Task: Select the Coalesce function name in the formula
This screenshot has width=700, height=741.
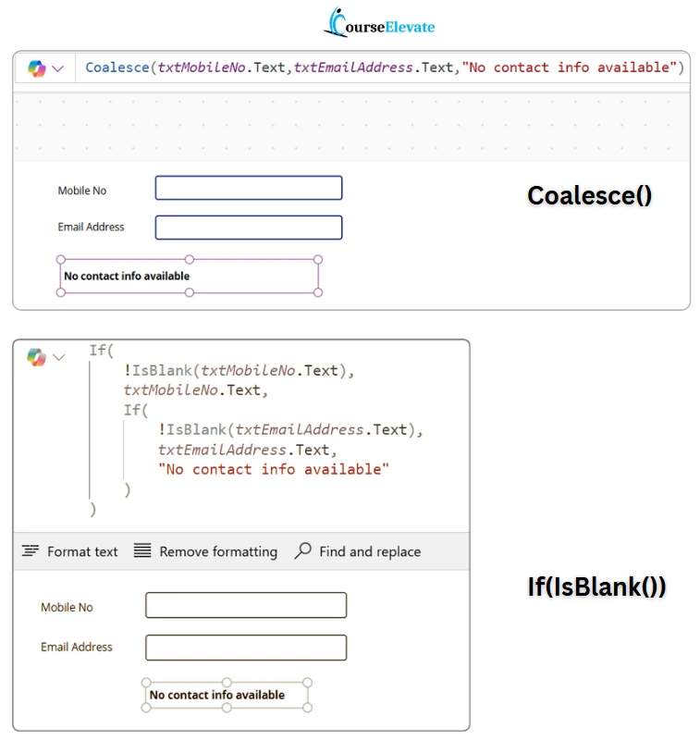Action: point(117,66)
